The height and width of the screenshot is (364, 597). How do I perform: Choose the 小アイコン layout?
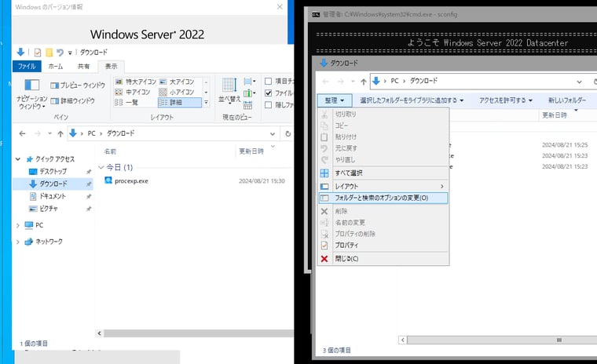point(177,92)
